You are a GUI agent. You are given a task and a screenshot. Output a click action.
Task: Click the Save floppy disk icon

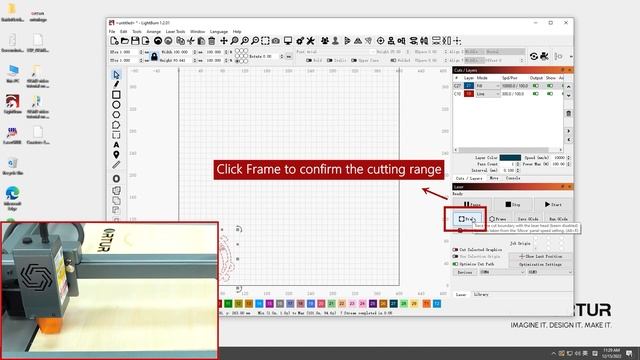[x=135, y=41]
